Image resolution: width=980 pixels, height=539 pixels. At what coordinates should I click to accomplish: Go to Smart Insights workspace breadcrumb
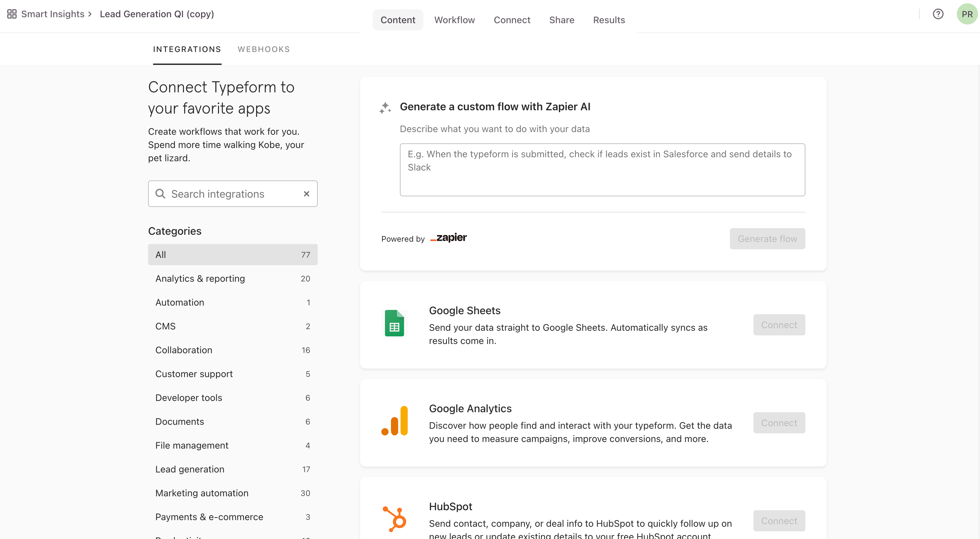click(x=53, y=14)
